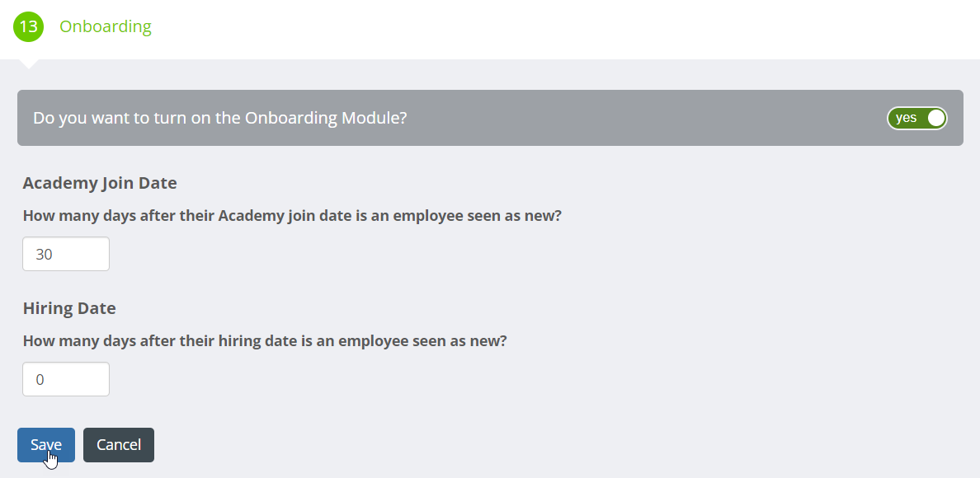Click the value 0 in the hiring field

(40, 380)
